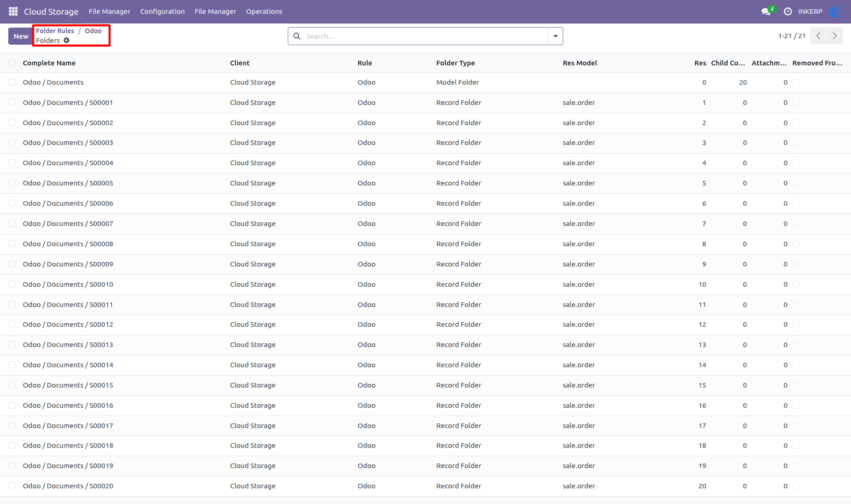The image size is (851, 504).
Task: Open the second File Manager menu
Action: click(x=216, y=11)
